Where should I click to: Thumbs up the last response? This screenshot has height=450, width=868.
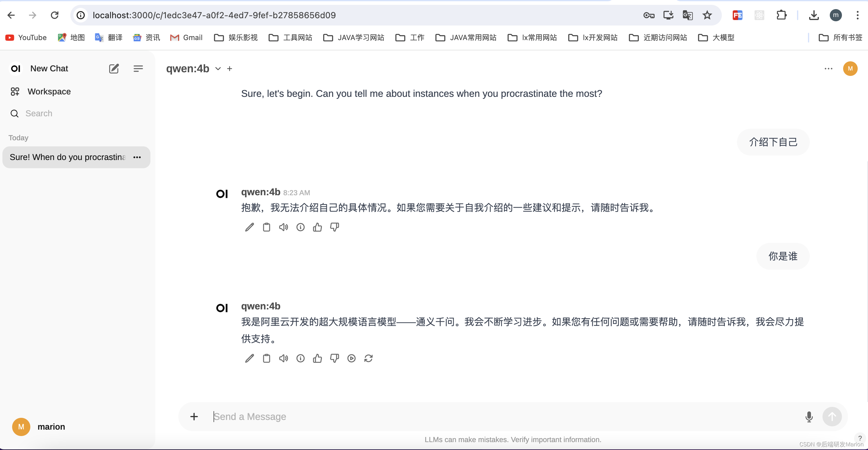point(317,358)
